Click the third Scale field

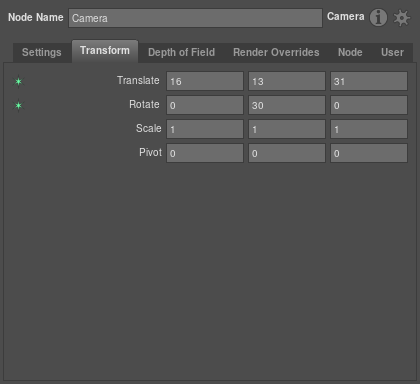tap(369, 129)
